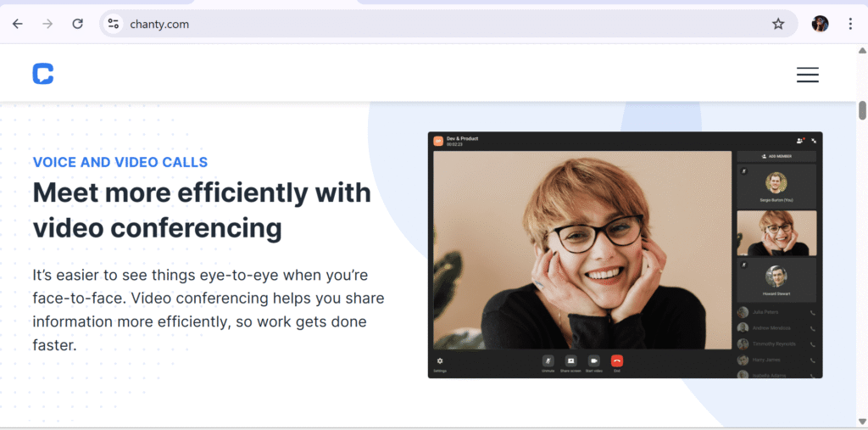Open site information icon in address bar
This screenshot has width=868, height=430.
(114, 24)
